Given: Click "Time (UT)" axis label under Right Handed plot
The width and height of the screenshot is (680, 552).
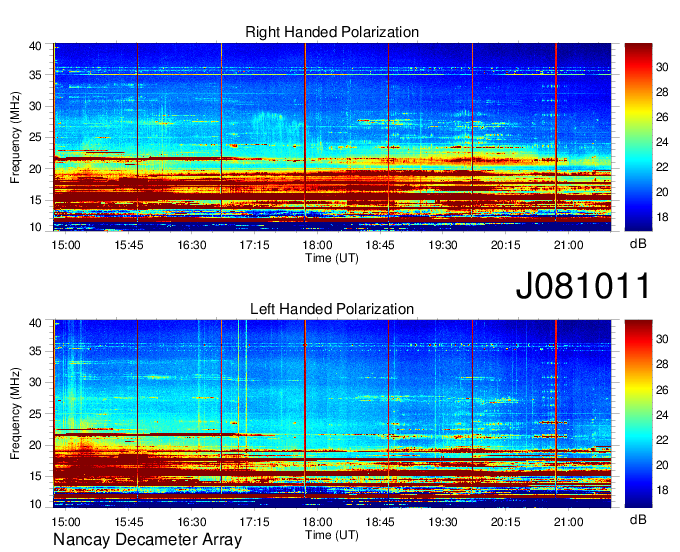Looking at the screenshot, I should tap(332, 258).
